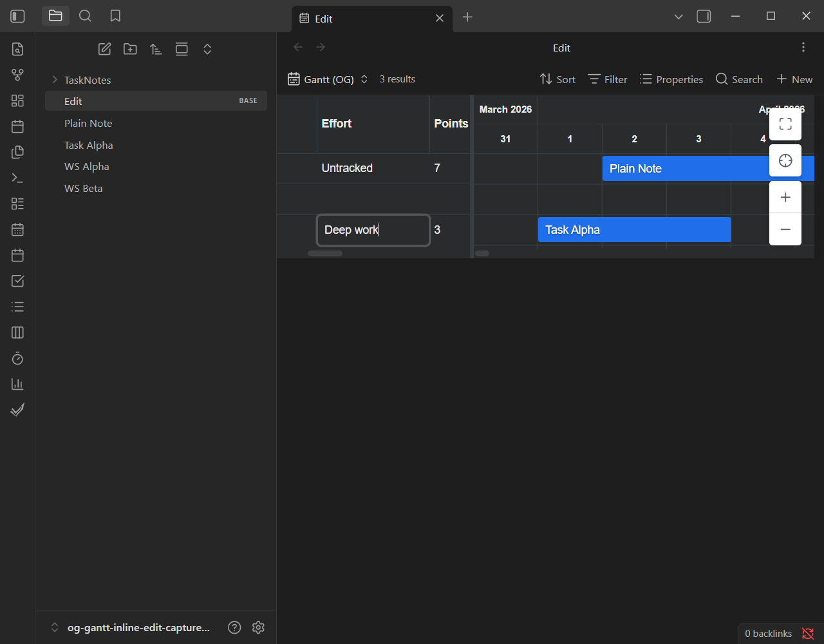The height and width of the screenshot is (644, 824).
Task: Open the command palette ribbon icon
Action: pos(17,178)
